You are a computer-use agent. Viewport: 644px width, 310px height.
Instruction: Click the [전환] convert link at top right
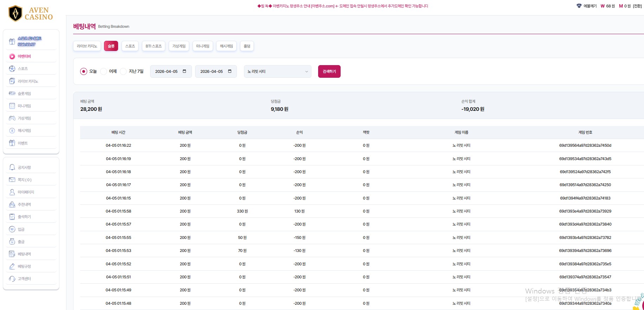point(637,6)
